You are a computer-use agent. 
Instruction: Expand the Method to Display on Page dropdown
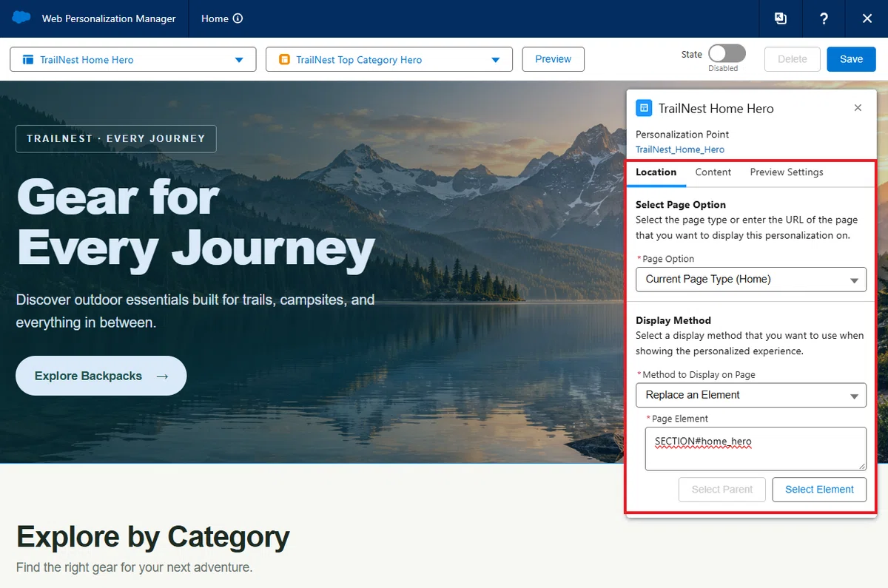pyautogui.click(x=751, y=395)
